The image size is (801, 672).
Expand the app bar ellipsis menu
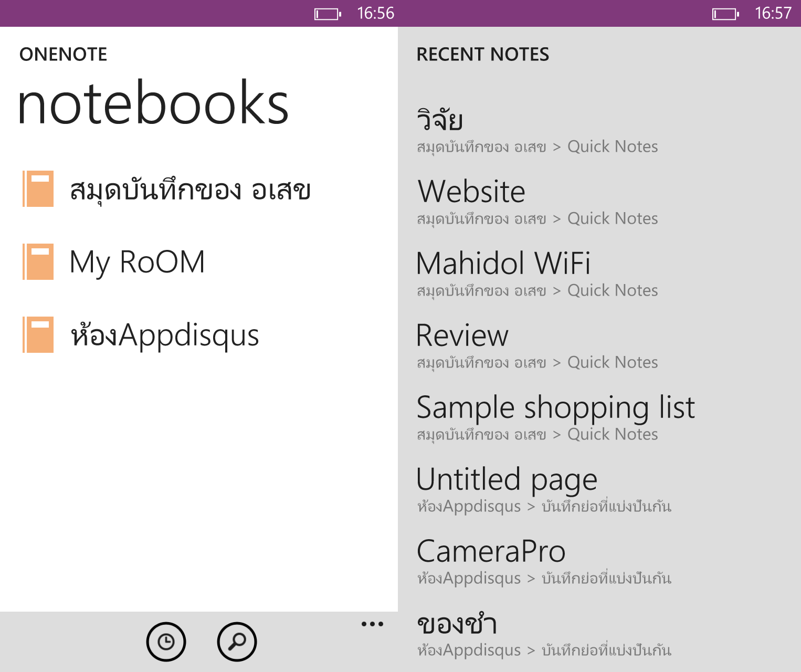coord(372,624)
